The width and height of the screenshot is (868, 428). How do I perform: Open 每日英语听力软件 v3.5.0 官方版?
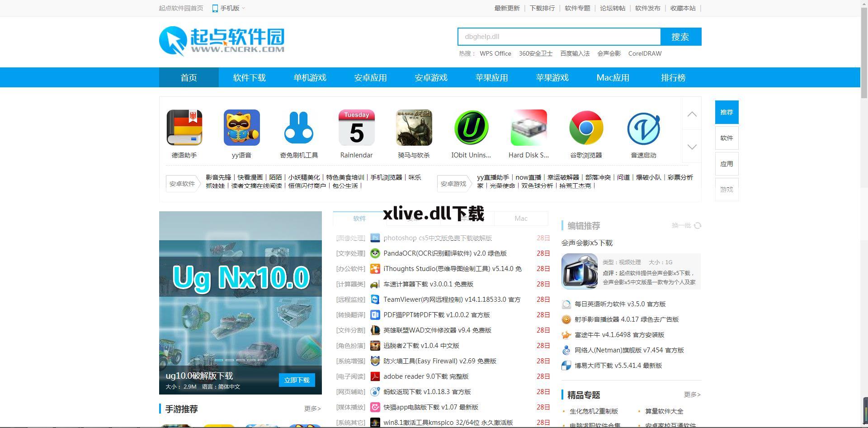tap(620, 304)
